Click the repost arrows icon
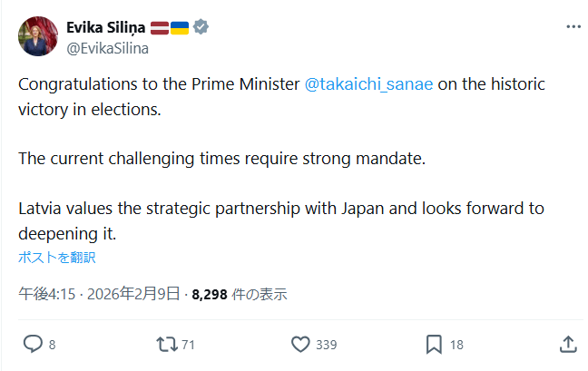Viewport: 588px width, 371px height. coord(167,344)
